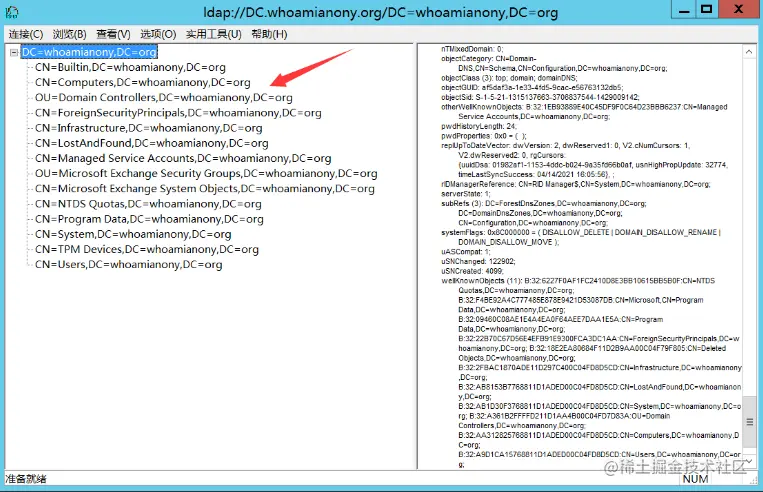The height and width of the screenshot is (492, 763).
Task: Click scroll-up arrow of results pane
Action: point(749,51)
